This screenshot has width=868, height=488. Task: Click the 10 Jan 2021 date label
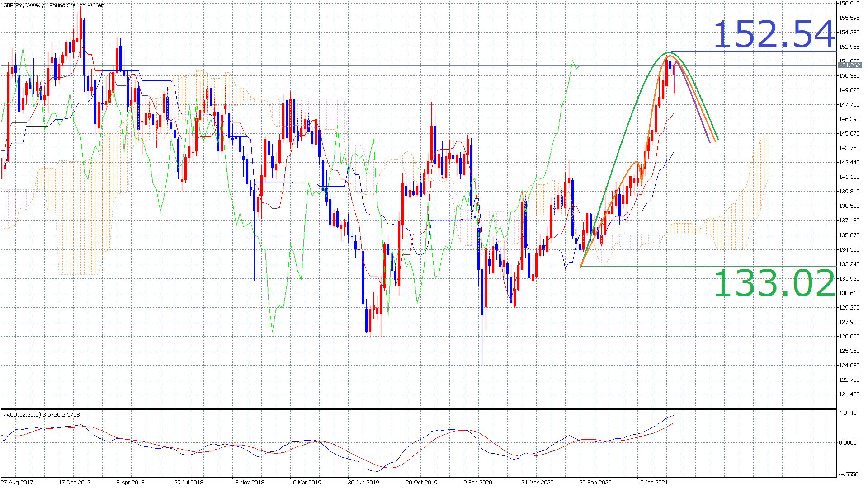(x=652, y=482)
